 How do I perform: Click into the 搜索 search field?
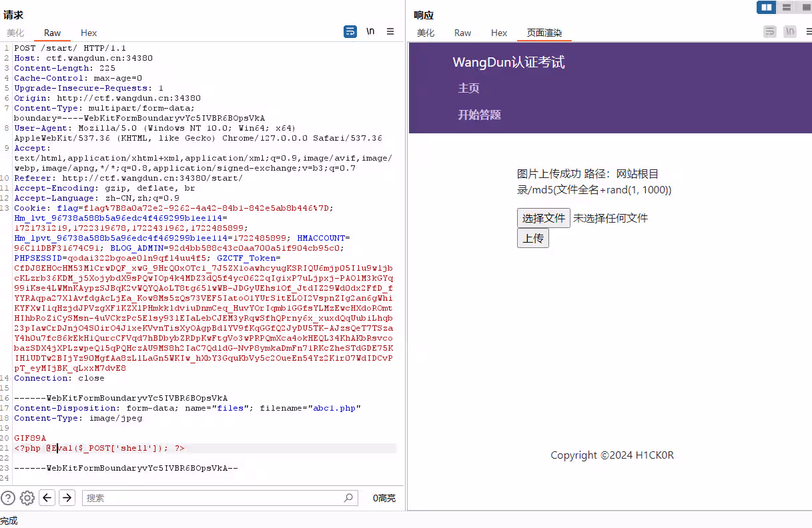pos(214,498)
